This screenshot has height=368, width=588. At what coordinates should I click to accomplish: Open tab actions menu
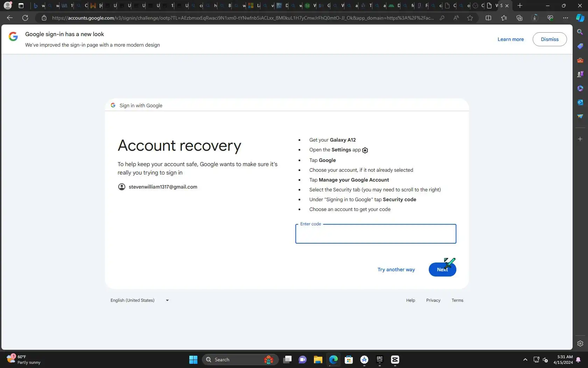pos(21,6)
